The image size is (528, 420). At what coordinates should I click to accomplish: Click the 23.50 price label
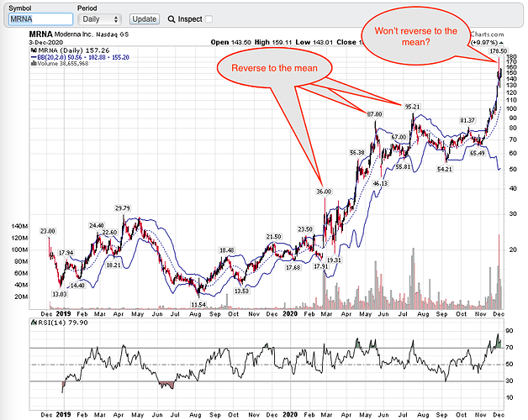pos(305,229)
